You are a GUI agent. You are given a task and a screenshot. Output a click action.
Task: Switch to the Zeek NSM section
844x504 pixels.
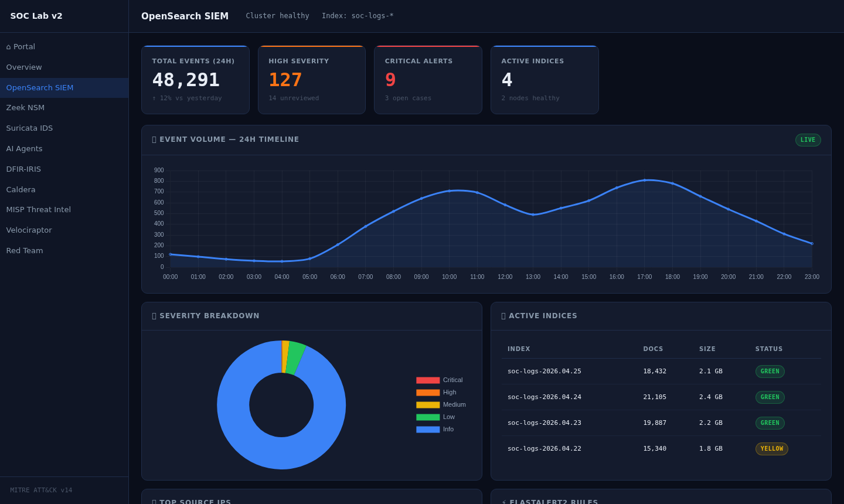[x=25, y=107]
